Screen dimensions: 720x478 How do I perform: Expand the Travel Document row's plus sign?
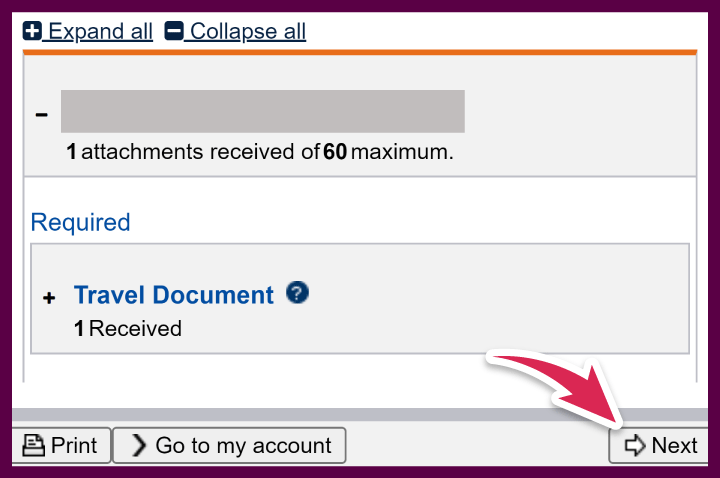(49, 298)
